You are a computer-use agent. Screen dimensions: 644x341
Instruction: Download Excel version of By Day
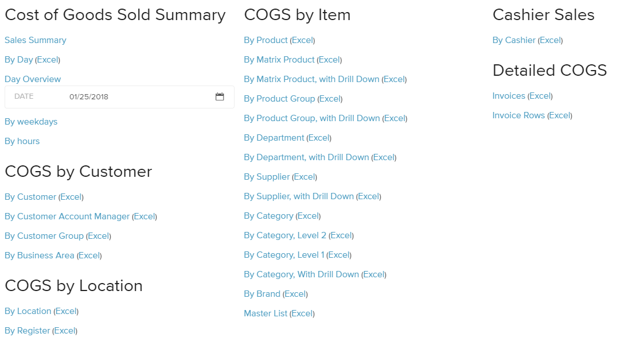[48, 60]
